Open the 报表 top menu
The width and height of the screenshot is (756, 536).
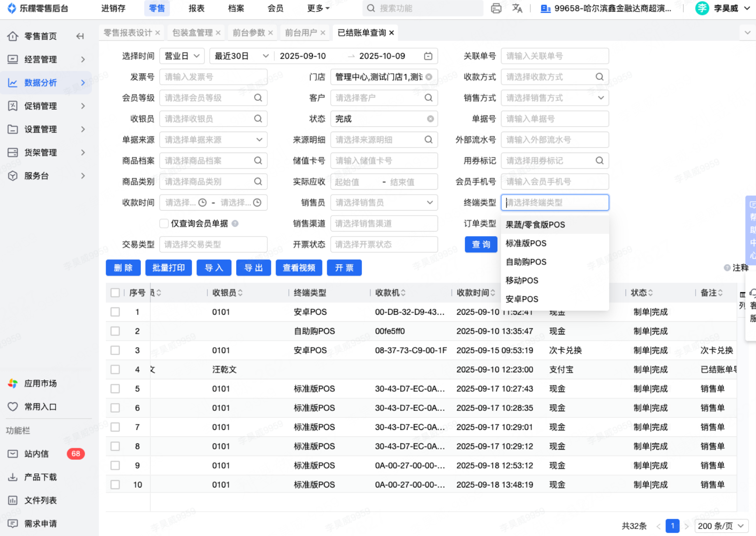[x=196, y=8]
